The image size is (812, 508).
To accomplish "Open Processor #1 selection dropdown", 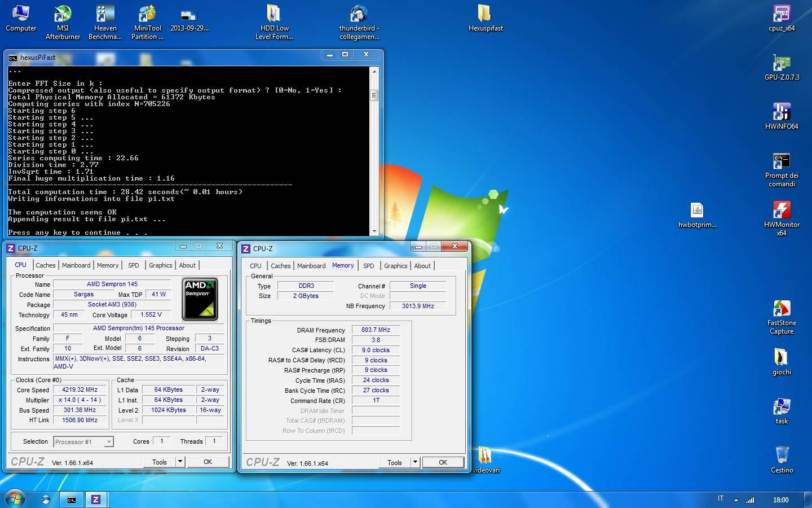I will point(83,442).
